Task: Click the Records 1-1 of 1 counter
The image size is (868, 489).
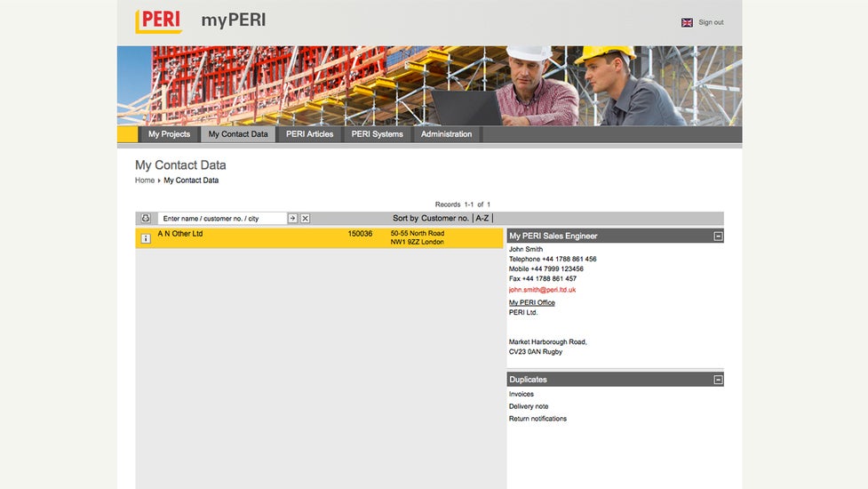Action: (462, 204)
